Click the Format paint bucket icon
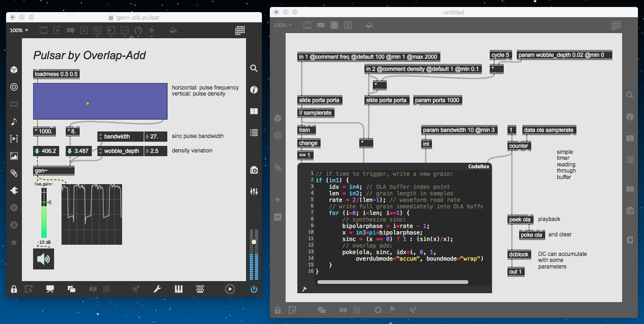 pos(173,30)
